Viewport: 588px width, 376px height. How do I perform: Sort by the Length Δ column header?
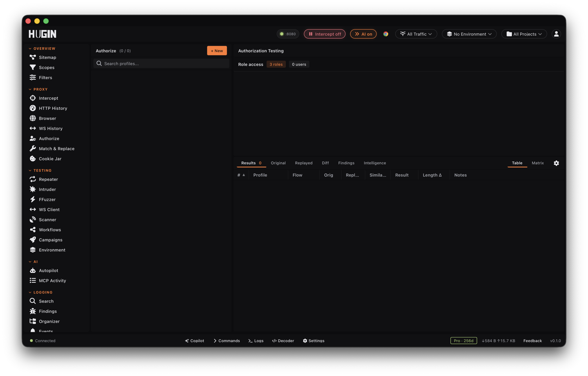coord(432,175)
